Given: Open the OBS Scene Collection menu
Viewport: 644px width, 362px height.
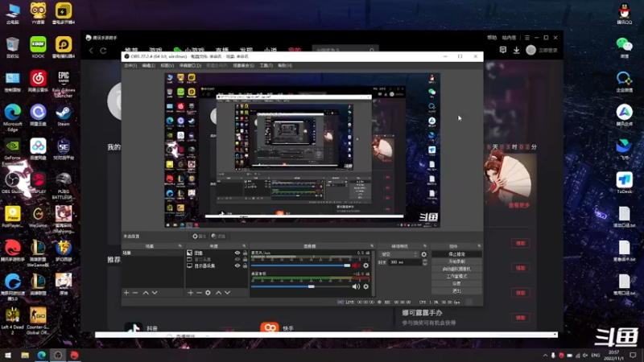Looking at the screenshot, I should [244, 66].
